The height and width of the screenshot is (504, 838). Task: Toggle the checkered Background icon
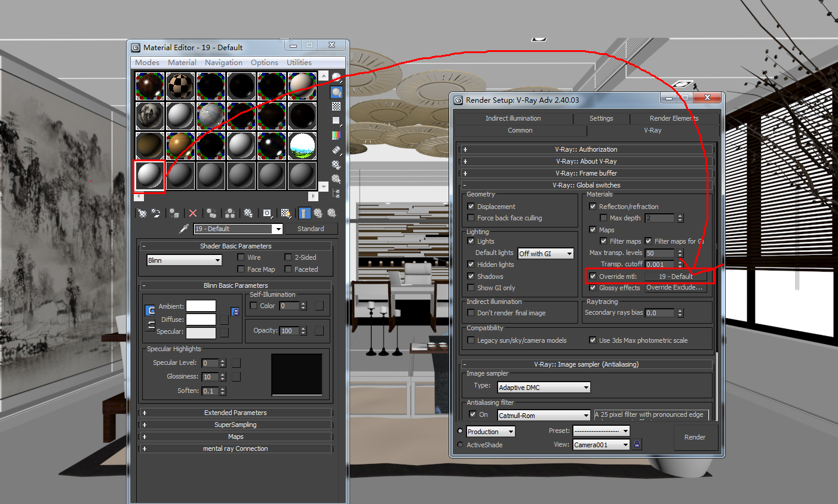(336, 106)
